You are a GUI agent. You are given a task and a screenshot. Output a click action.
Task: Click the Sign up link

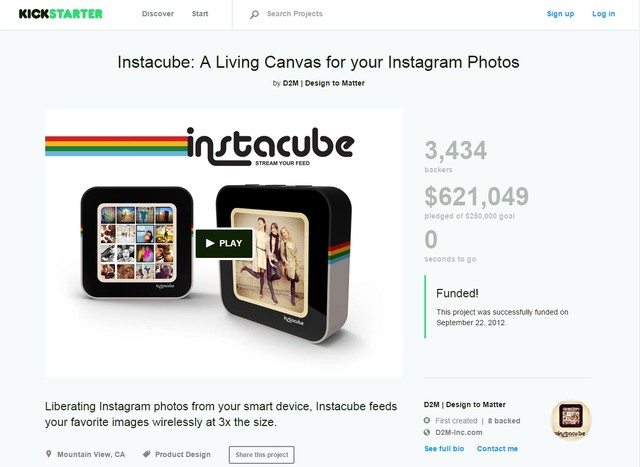tap(560, 14)
